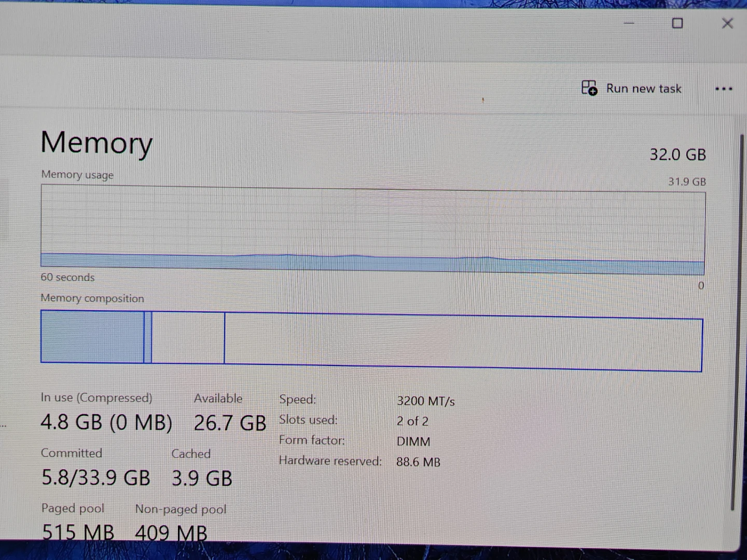Click the Speed value 3200 MT/s

tap(426, 401)
